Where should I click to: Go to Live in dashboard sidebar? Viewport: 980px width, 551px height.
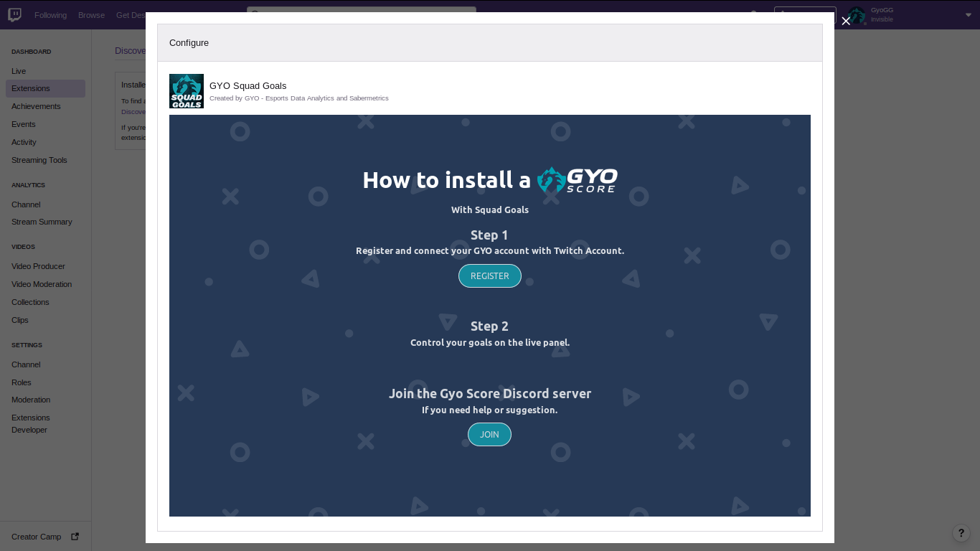[x=19, y=71]
